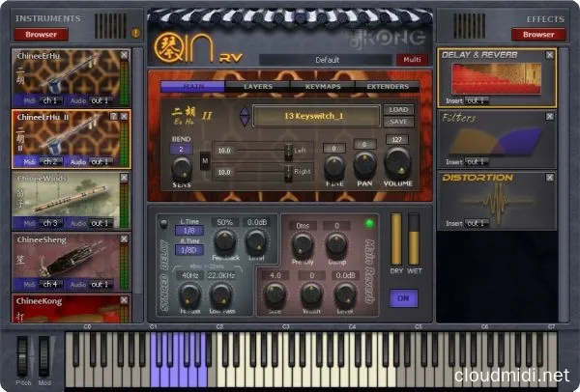Remove the ChineeKong instrument slot

tap(125, 300)
